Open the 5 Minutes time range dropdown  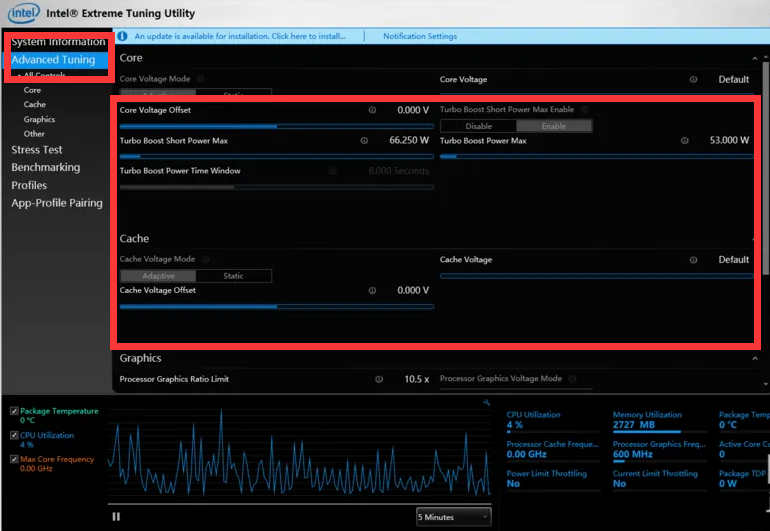(x=453, y=517)
